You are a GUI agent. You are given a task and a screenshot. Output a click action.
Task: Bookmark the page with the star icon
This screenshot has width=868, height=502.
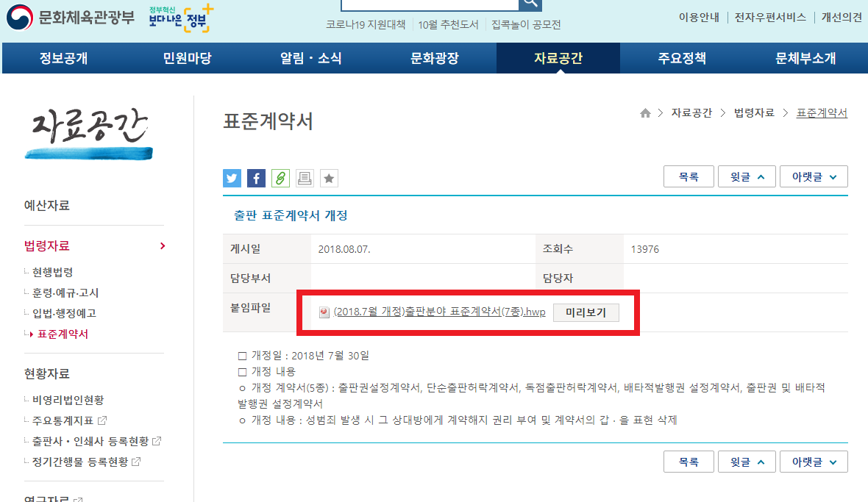(x=328, y=178)
